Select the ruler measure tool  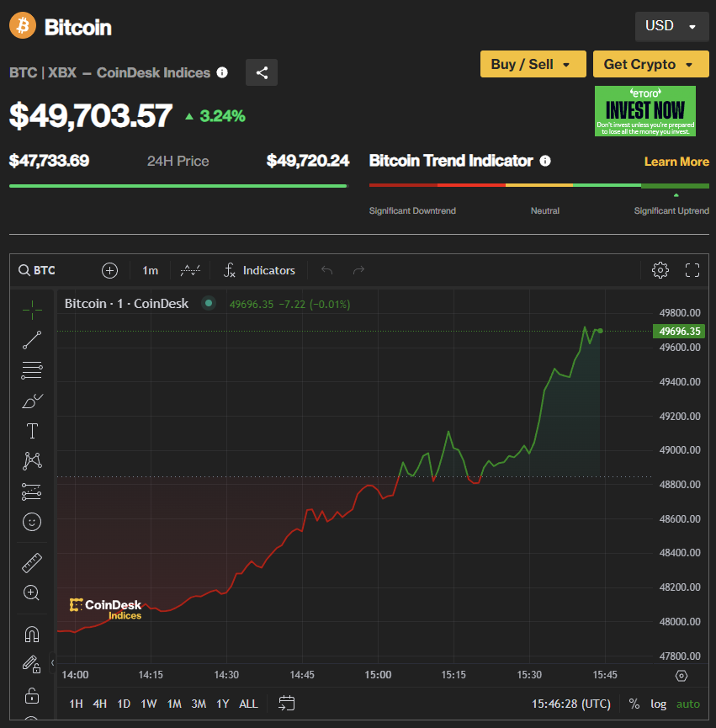pos(32,563)
